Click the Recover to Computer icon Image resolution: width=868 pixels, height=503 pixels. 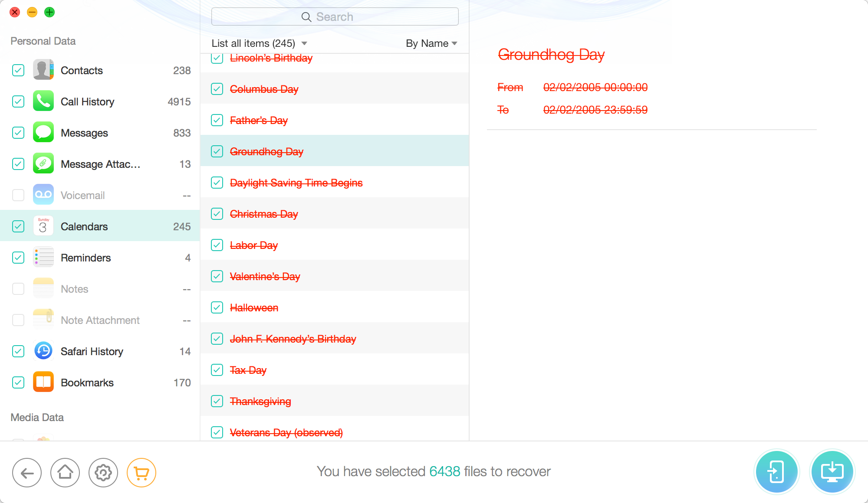coord(832,472)
